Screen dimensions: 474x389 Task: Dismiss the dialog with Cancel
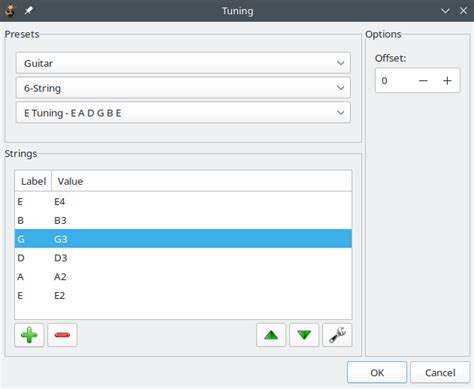(440, 373)
